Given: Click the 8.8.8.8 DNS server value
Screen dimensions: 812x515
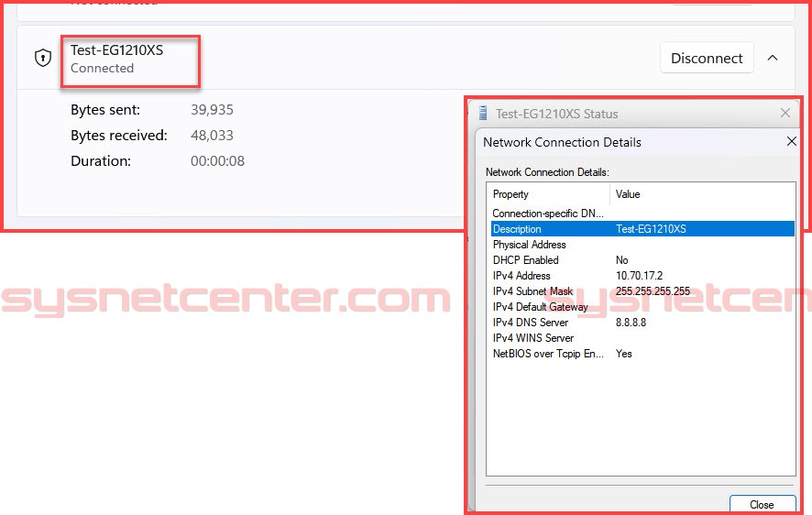Looking at the screenshot, I should (x=631, y=323).
